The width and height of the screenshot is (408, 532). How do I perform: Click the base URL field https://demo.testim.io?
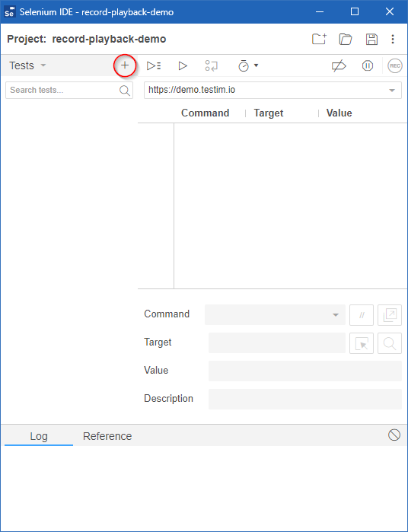click(273, 91)
